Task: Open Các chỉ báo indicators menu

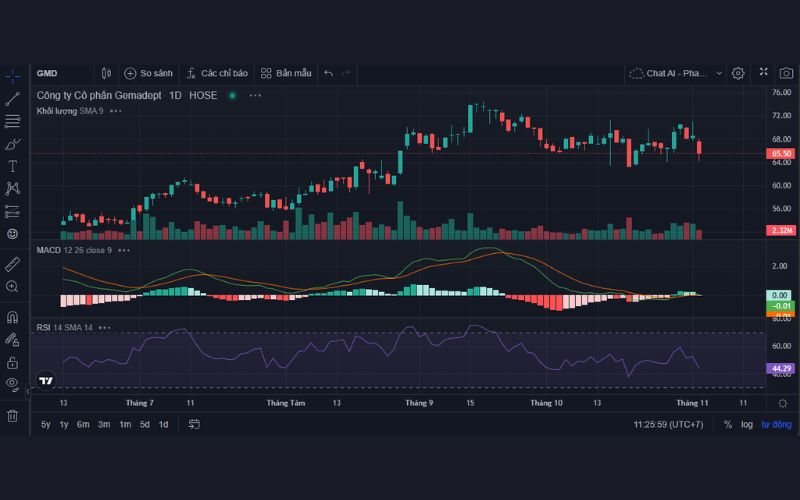Action: point(216,73)
